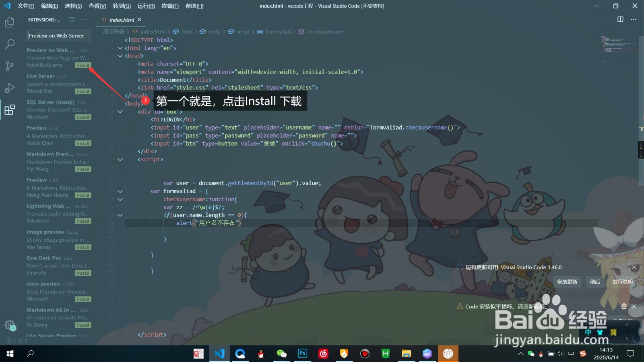Open 查看(V) menu

[97, 6]
